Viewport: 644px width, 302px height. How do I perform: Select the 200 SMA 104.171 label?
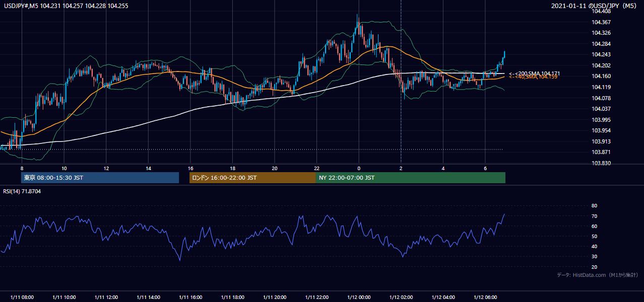click(534, 73)
